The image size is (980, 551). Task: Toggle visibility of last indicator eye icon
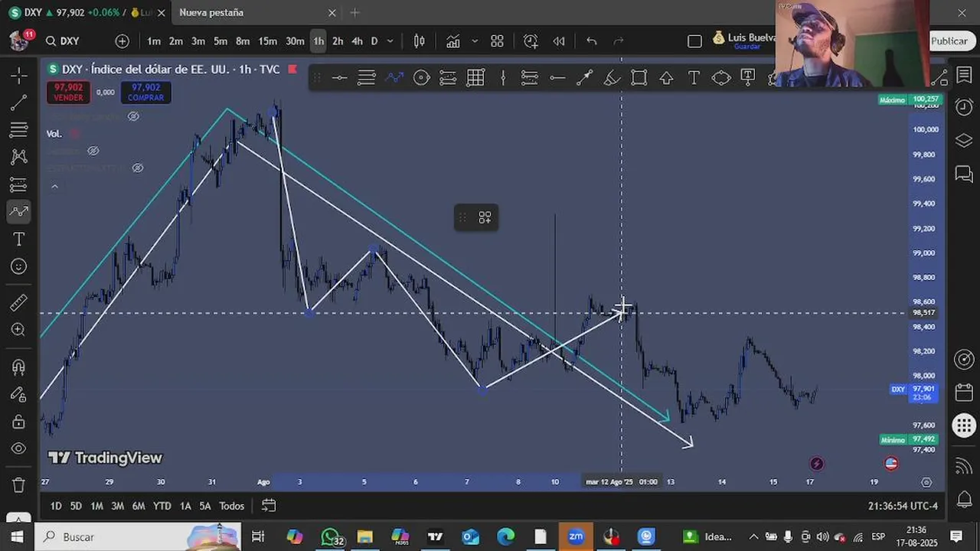[138, 168]
